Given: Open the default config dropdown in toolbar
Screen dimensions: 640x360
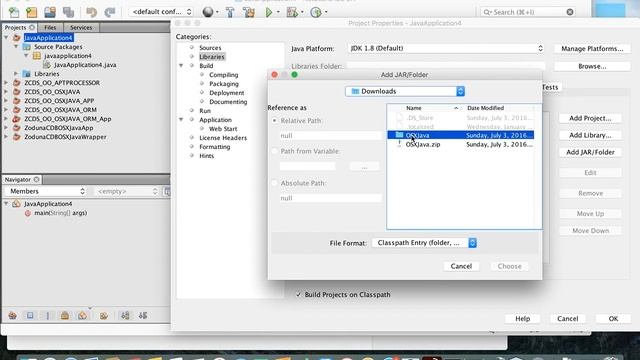Looking at the screenshot, I should tap(162, 12).
